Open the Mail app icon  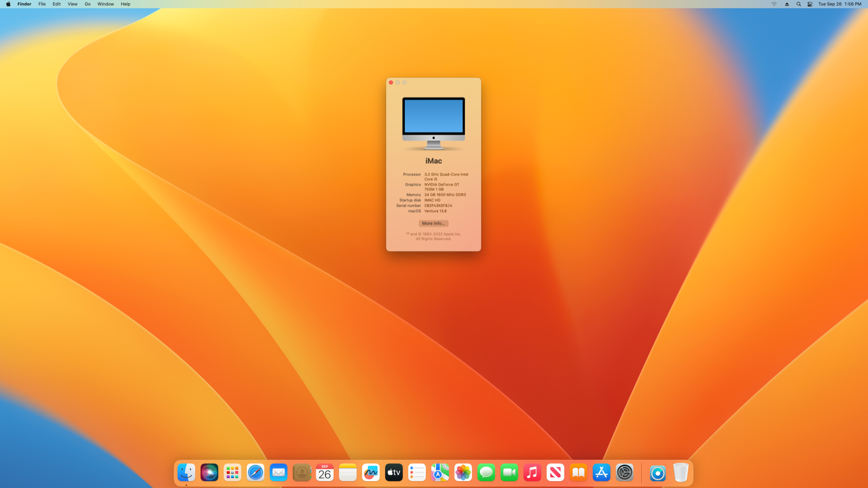click(x=278, y=473)
